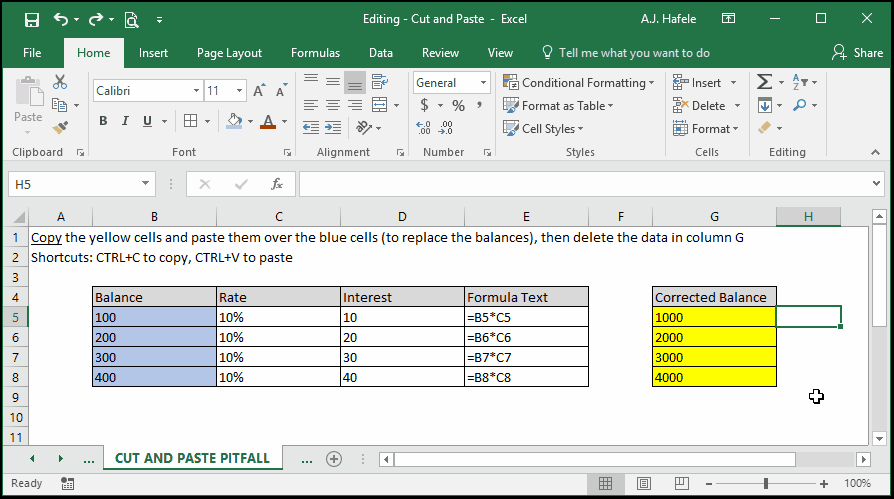
Task: Open the Calibri font name dropdown
Action: click(196, 91)
